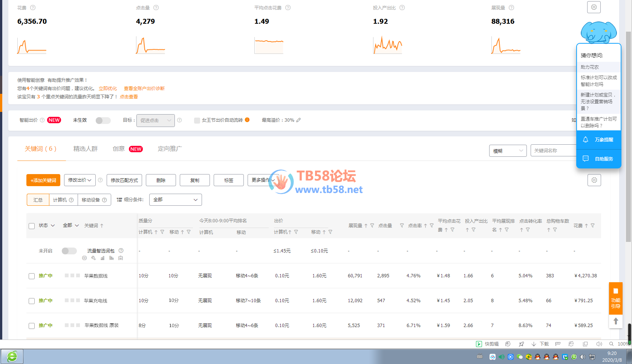This screenshot has height=364, width=632.
Task: Click the orange info icon after 女王节出价自动流转
Action: pyautogui.click(x=247, y=120)
